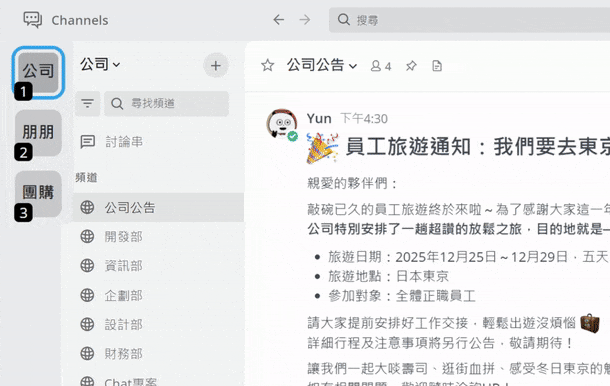Screen dimensions: 610x386
Task: Switch to the 公司 team
Action: click(x=38, y=72)
